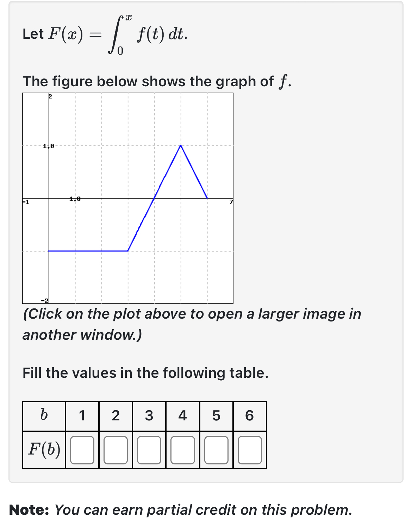This screenshot has width=412, height=532.
Task: Click the answer box for F(1)
Action: pyautogui.click(x=82, y=449)
